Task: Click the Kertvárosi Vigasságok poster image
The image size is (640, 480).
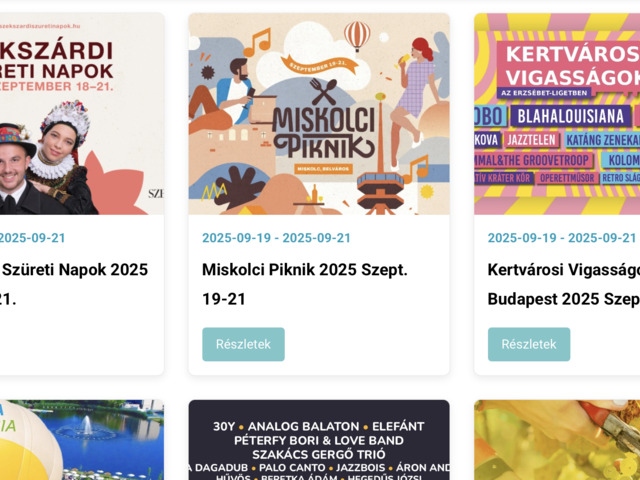Action: [557, 114]
